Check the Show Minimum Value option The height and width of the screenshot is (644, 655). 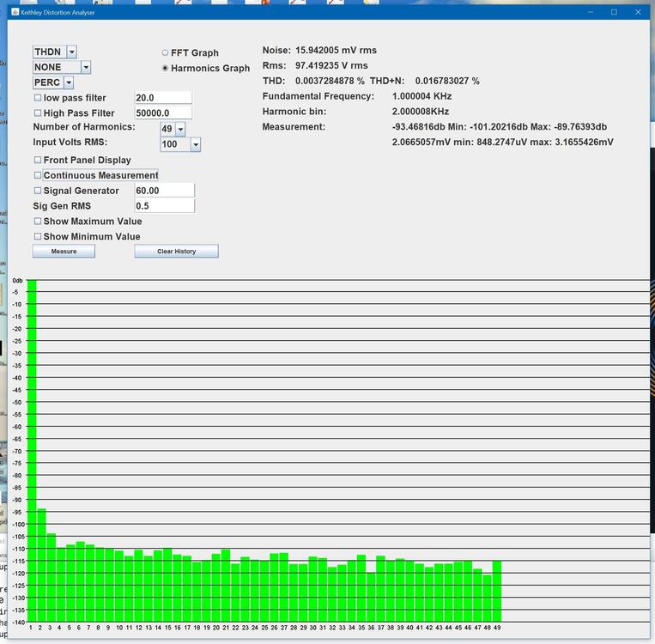click(x=38, y=237)
